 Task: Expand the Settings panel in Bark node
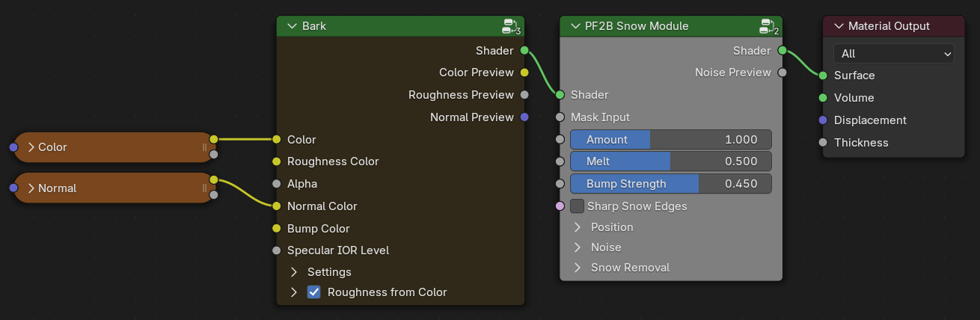tap(294, 272)
